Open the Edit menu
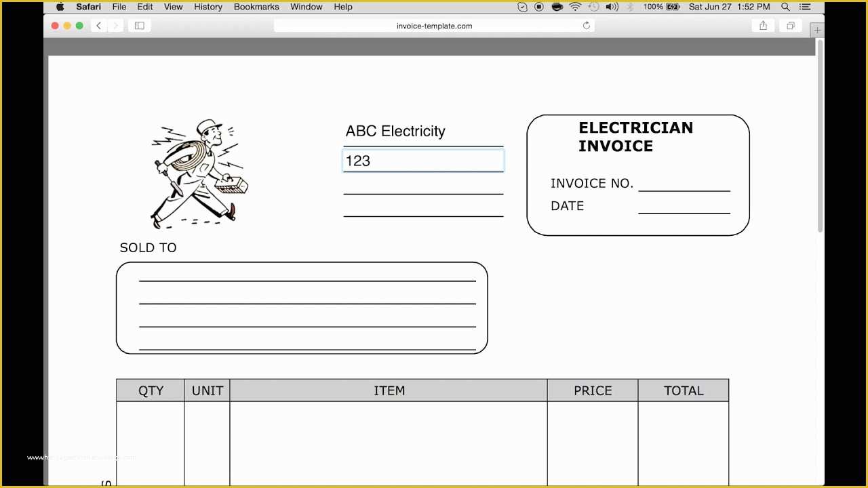 pyautogui.click(x=145, y=7)
